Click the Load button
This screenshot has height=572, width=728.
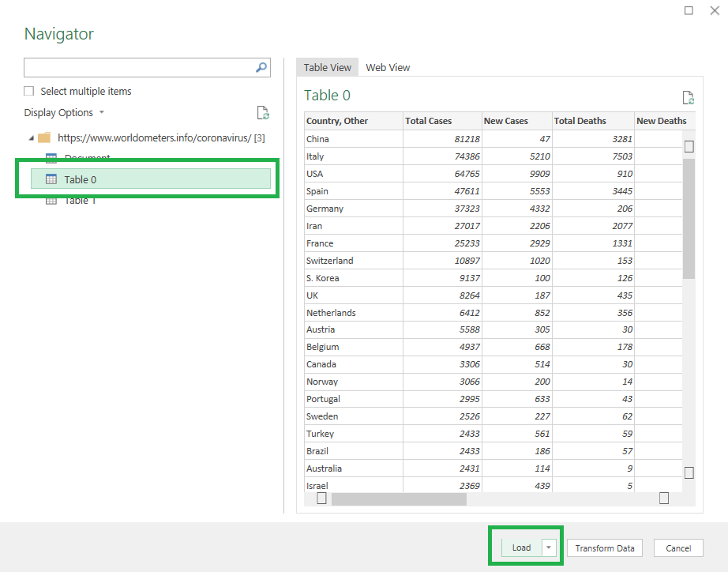coord(521,548)
